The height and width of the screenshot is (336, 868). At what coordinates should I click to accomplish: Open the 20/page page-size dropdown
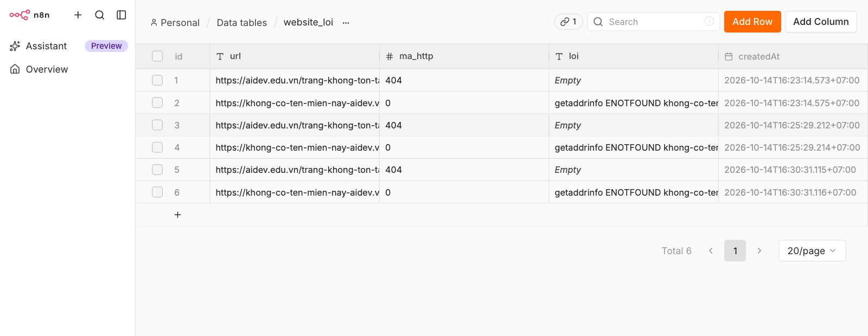[x=812, y=250]
